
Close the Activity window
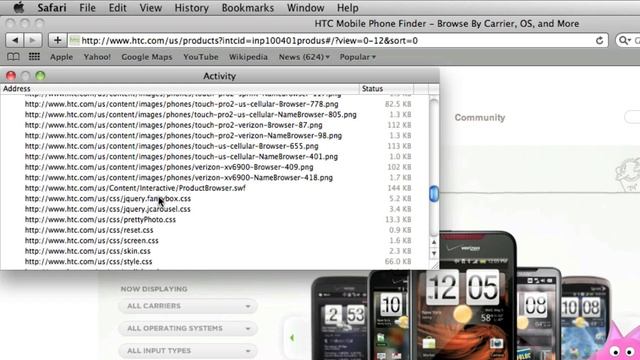pyautogui.click(x=11, y=76)
